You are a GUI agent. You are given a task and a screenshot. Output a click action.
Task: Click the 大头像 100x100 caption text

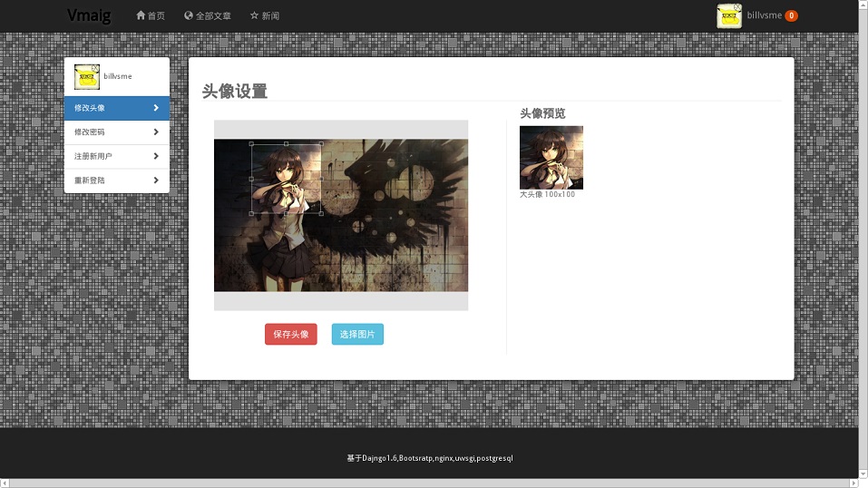pos(548,194)
